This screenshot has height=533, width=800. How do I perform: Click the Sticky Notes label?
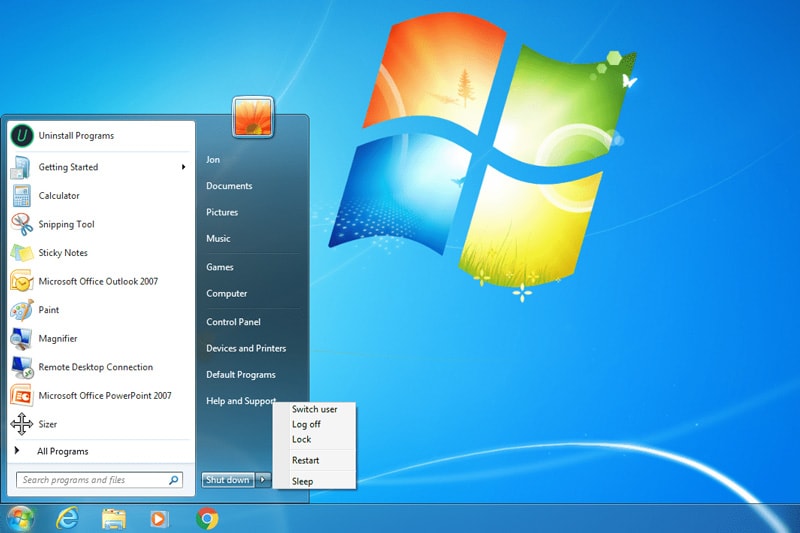click(63, 253)
